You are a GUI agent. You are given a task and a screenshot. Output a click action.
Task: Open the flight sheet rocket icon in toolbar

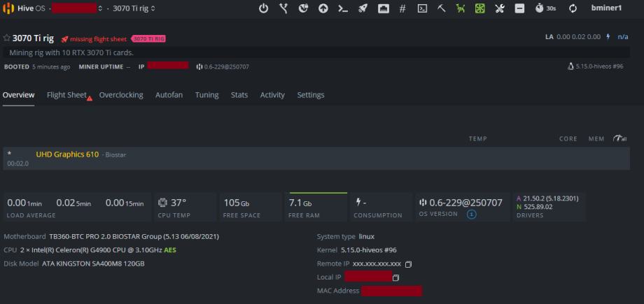click(363, 8)
